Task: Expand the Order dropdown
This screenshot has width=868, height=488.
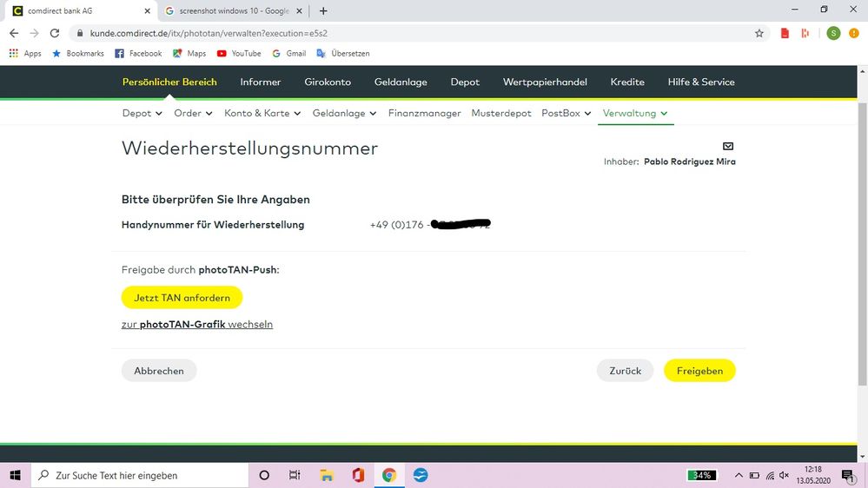Action: pyautogui.click(x=193, y=113)
